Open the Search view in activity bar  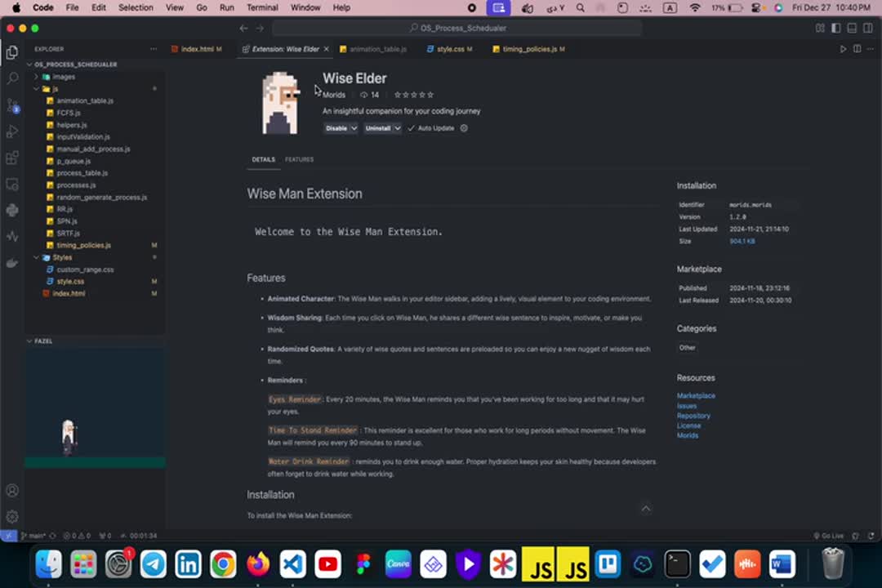click(11, 78)
